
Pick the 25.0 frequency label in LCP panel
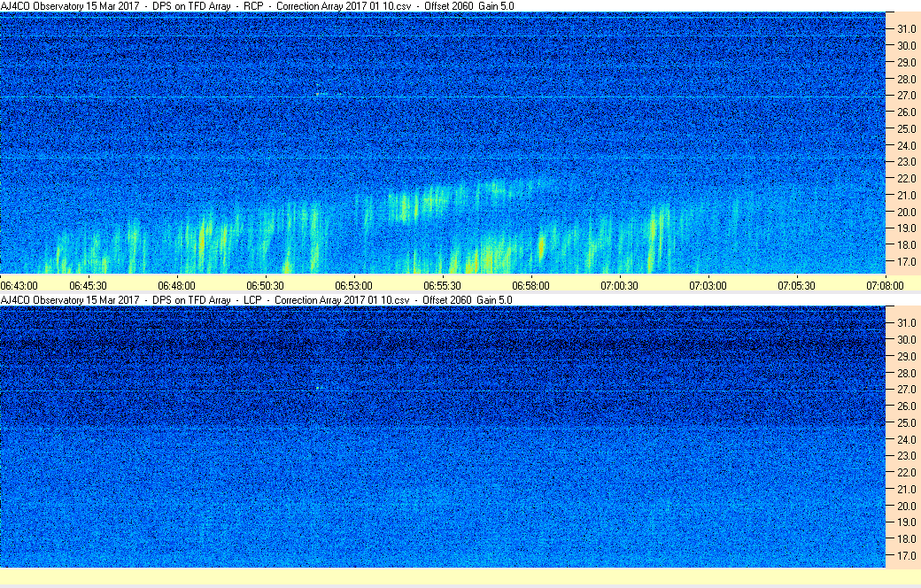pyautogui.click(x=906, y=423)
